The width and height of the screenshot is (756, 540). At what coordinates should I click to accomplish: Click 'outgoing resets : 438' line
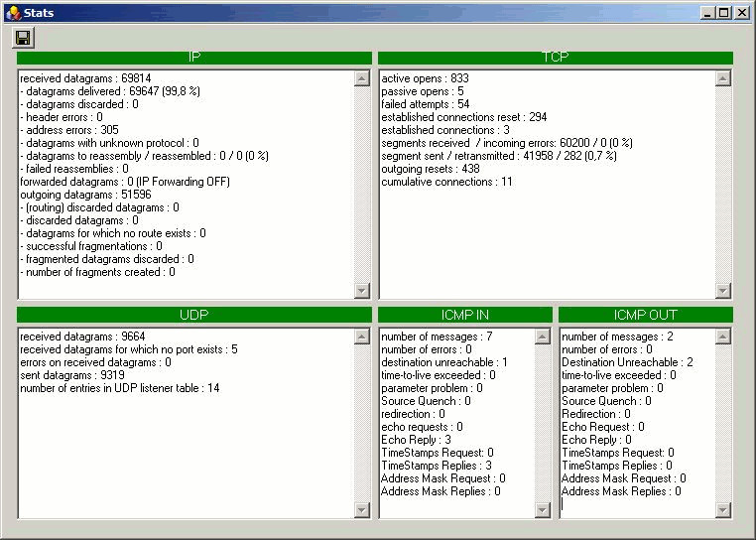tap(431, 169)
